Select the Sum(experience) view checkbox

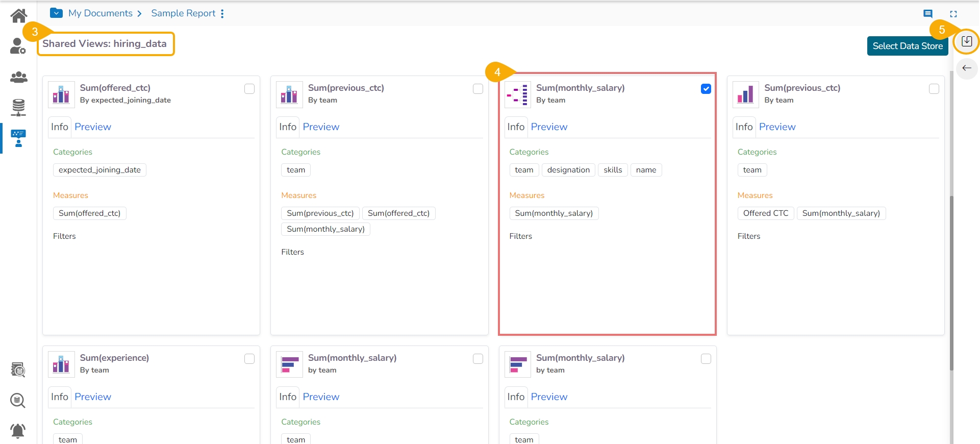coord(249,359)
